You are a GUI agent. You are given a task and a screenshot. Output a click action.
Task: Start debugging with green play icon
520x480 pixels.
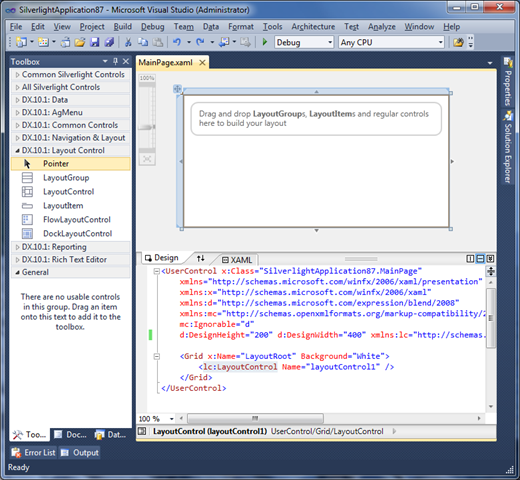pyautogui.click(x=265, y=42)
